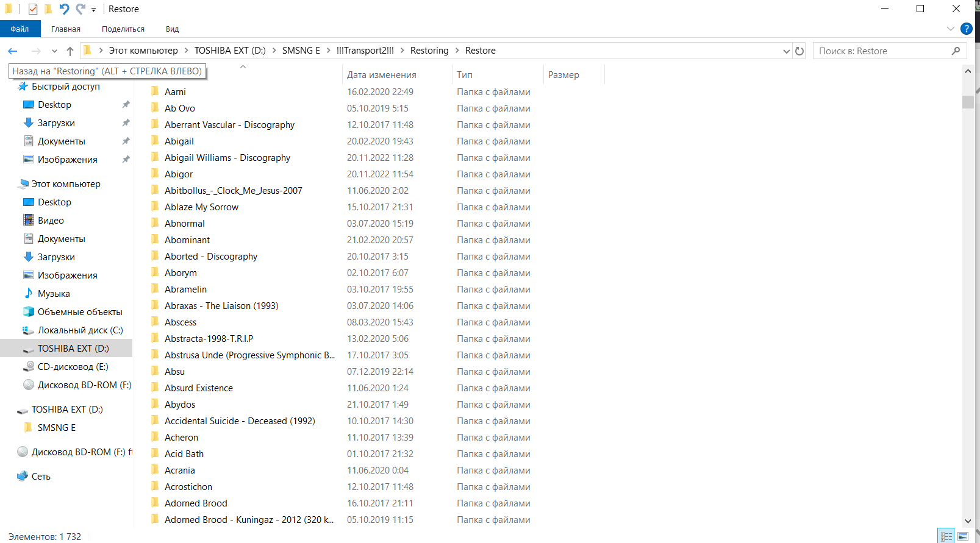Go back to the Restoring folder
Image resolution: width=980 pixels, height=543 pixels.
(13, 51)
